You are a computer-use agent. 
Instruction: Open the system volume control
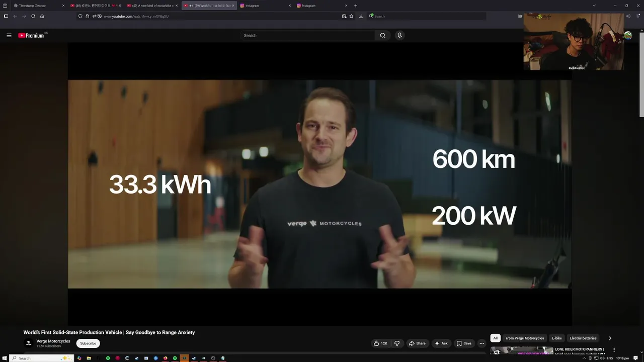pyautogui.click(x=602, y=358)
